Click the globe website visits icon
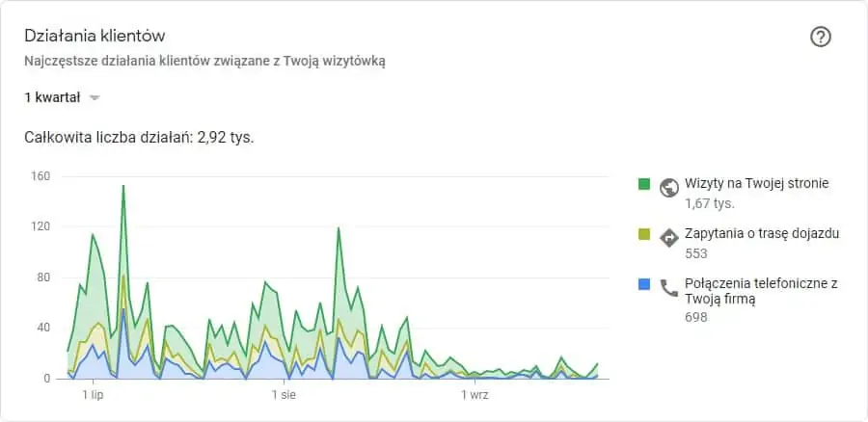 pyautogui.click(x=669, y=188)
